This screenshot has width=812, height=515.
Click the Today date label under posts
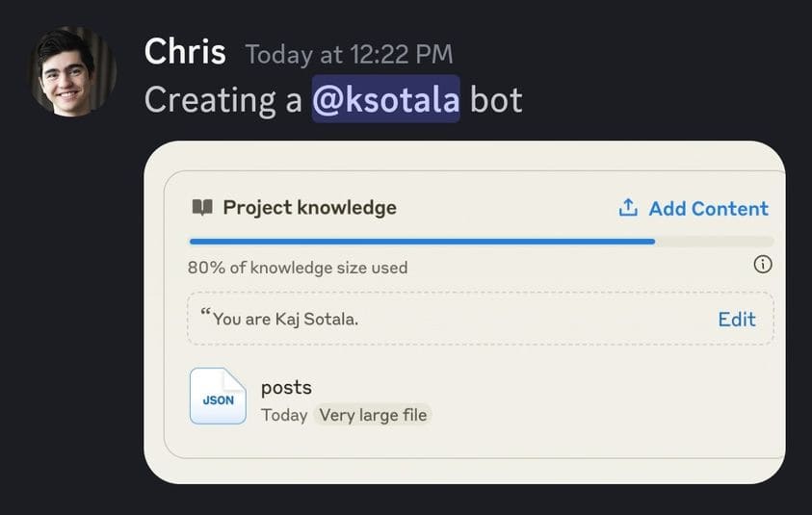click(x=284, y=415)
